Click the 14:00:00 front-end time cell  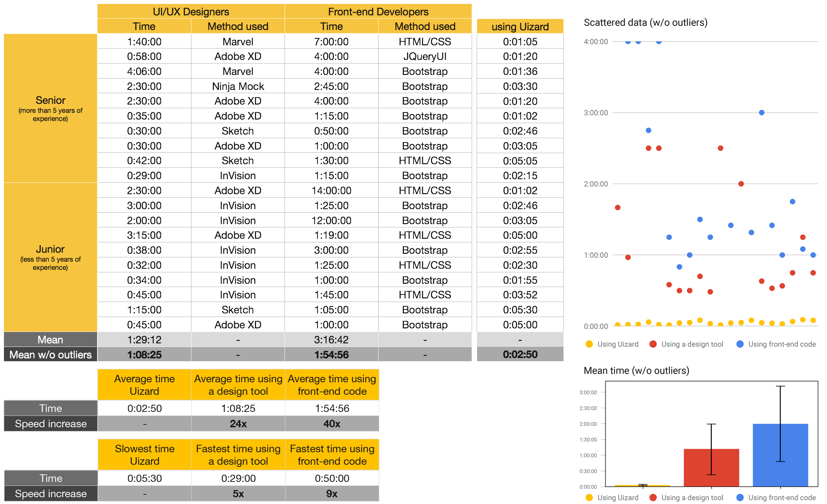(x=331, y=191)
